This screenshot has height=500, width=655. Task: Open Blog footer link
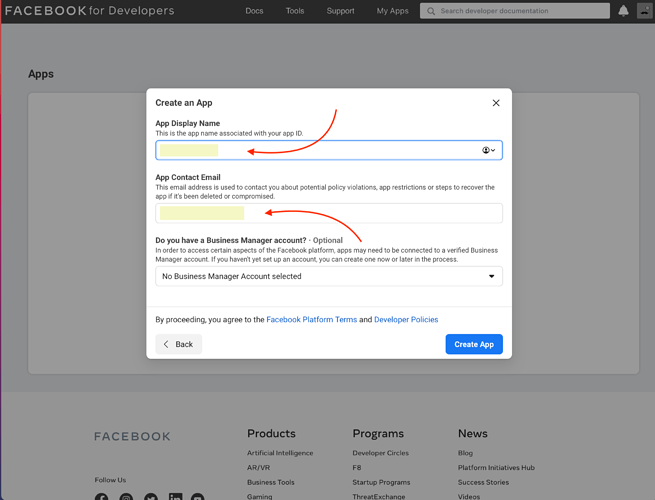coord(465,453)
